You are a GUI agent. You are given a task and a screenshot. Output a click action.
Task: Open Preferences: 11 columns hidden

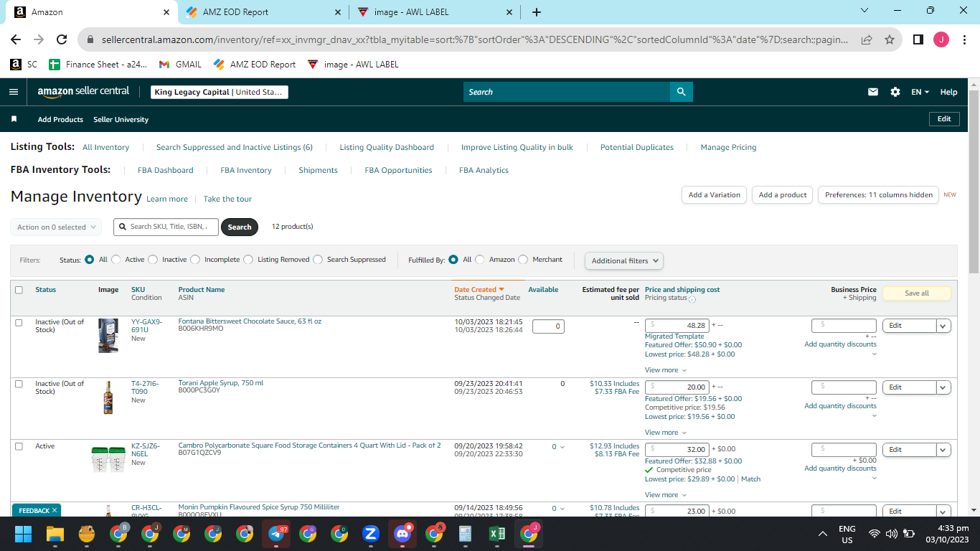(878, 195)
